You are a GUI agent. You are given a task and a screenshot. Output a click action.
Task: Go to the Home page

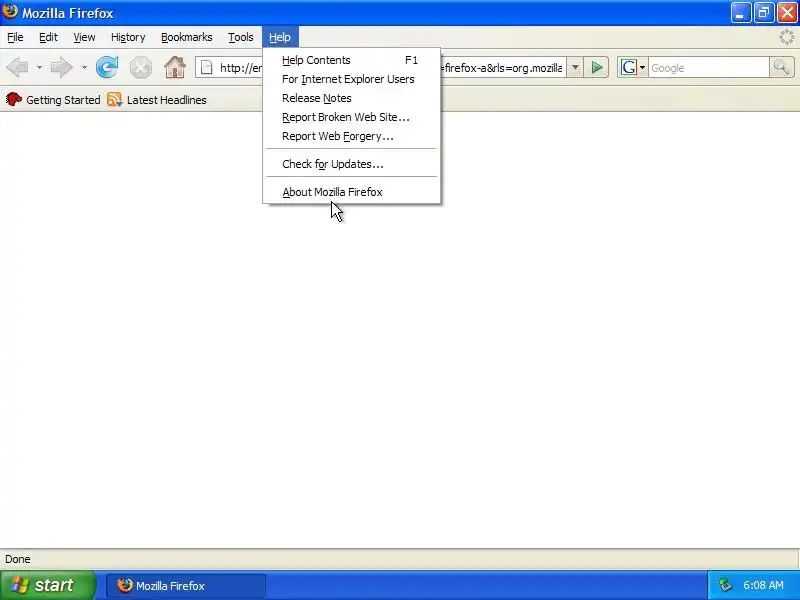point(175,67)
